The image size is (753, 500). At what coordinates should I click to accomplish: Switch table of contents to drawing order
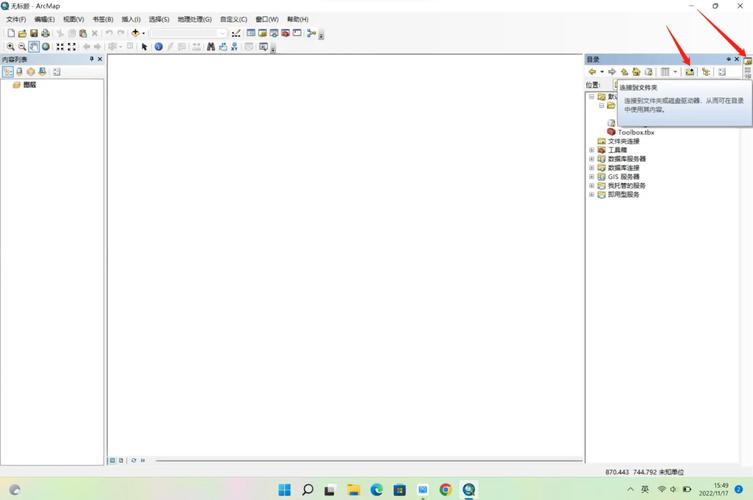click(x=8, y=72)
